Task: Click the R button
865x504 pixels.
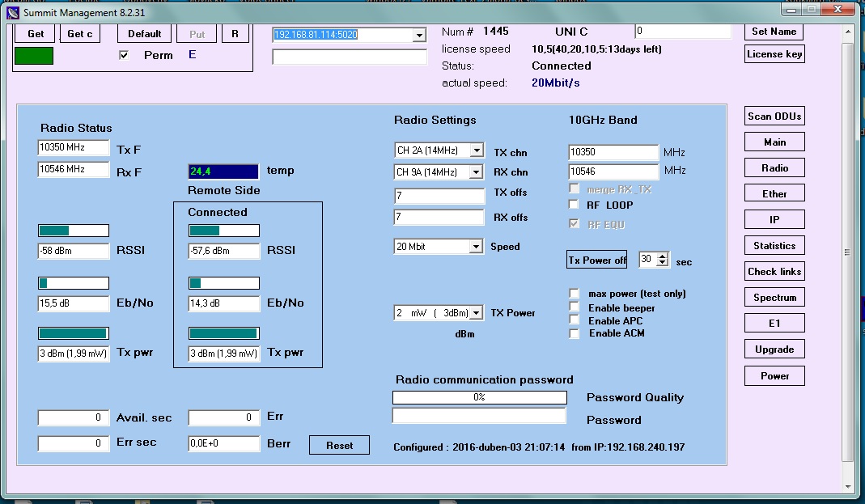Action: [x=235, y=34]
